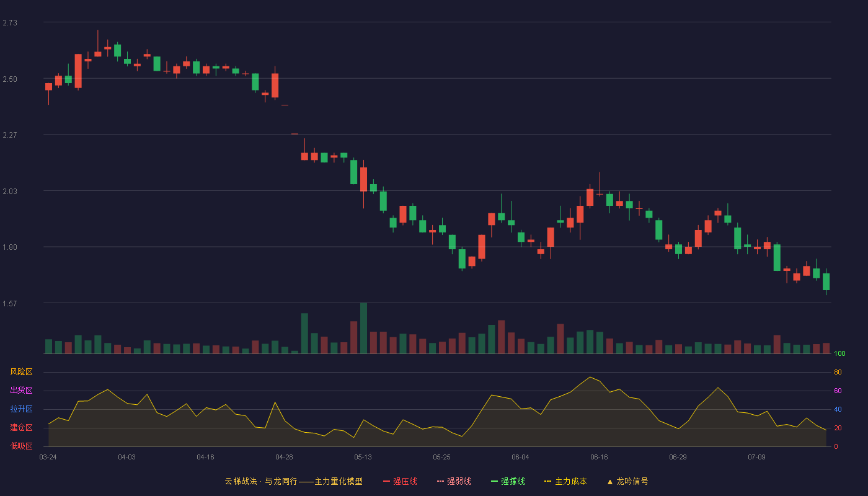Select the tallest volume bar above 05-13

[363, 328]
